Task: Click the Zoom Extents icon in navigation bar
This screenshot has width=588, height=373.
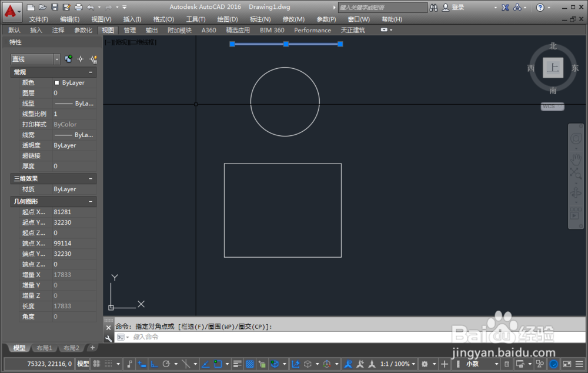Action: pos(575,174)
